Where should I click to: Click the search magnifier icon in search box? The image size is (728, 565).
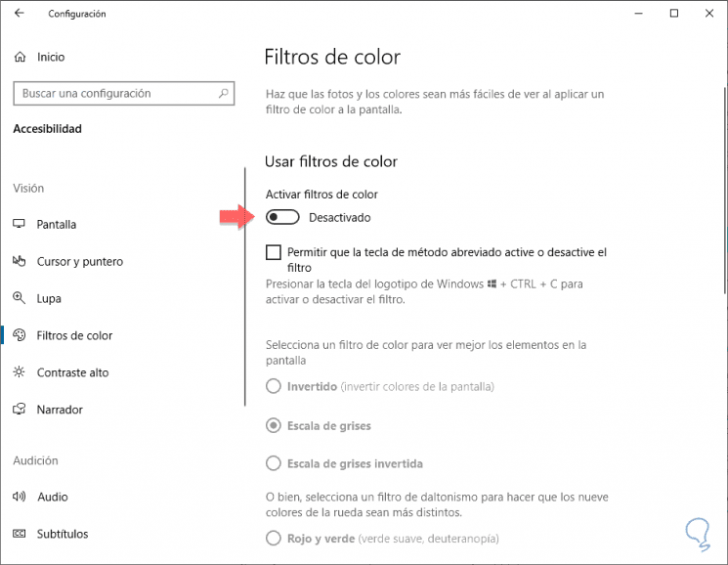click(224, 94)
